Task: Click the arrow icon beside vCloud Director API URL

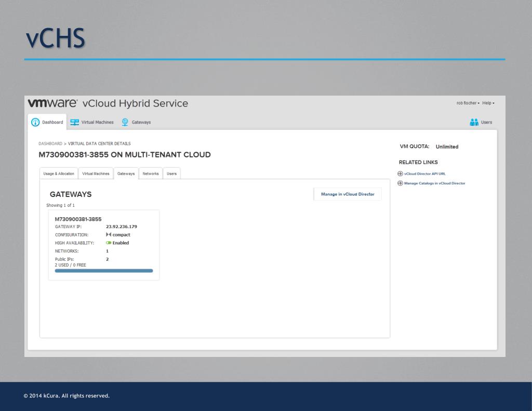Action: pyautogui.click(x=401, y=174)
